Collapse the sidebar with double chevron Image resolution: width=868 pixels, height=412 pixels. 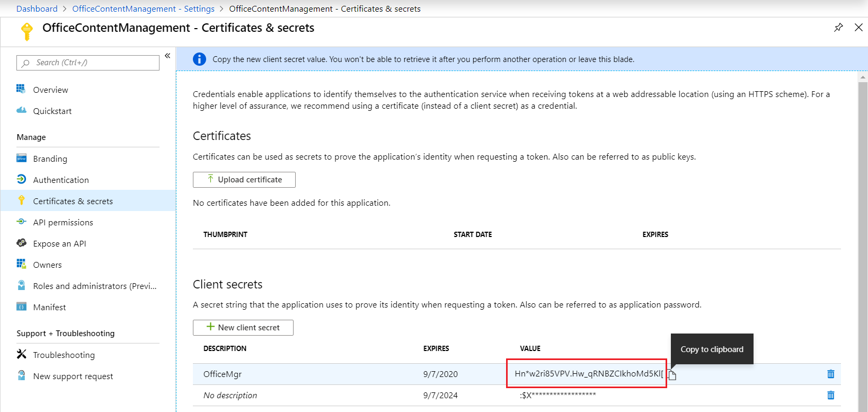coord(167,56)
